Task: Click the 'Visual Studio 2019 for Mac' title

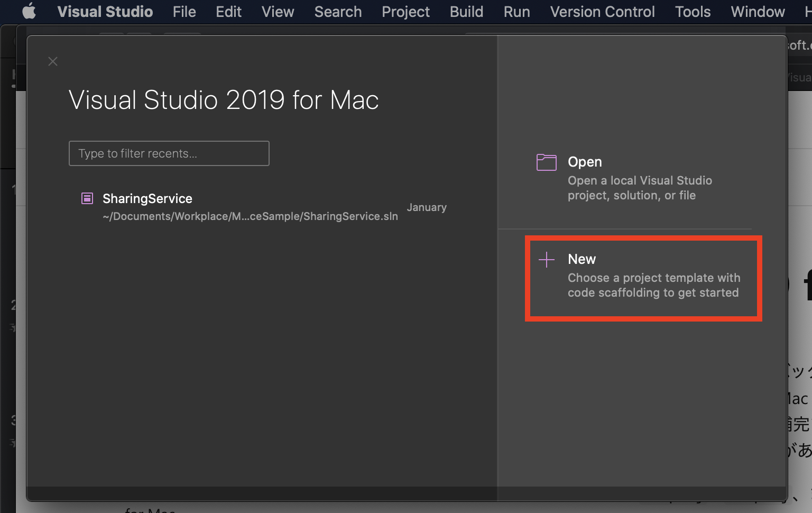Action: (x=224, y=100)
